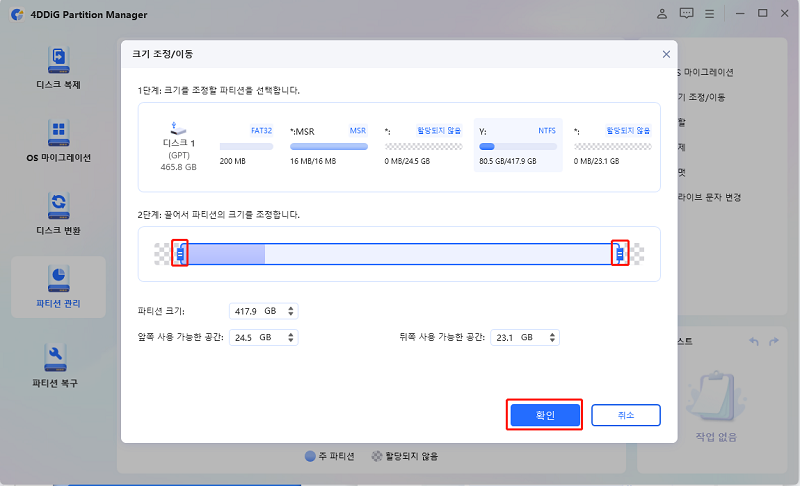800x486 pixels.
Task: Click 조정/이동 entry in background right panel
Action: [x=702, y=97]
